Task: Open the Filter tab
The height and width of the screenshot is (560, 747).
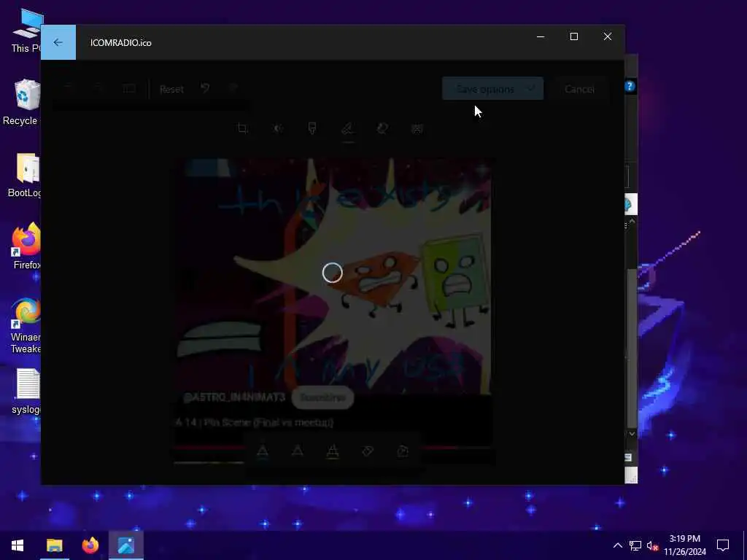Action: pos(312,128)
